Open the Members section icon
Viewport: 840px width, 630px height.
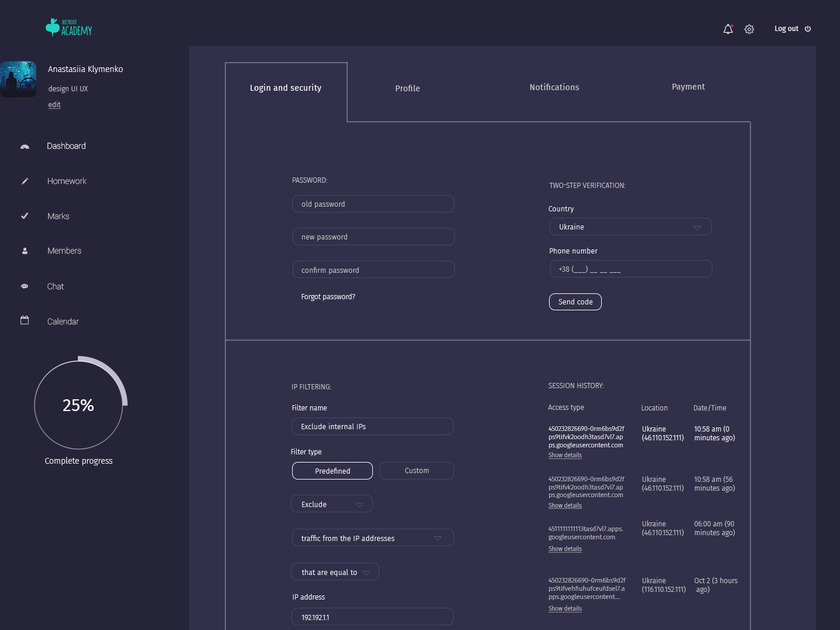click(25, 251)
